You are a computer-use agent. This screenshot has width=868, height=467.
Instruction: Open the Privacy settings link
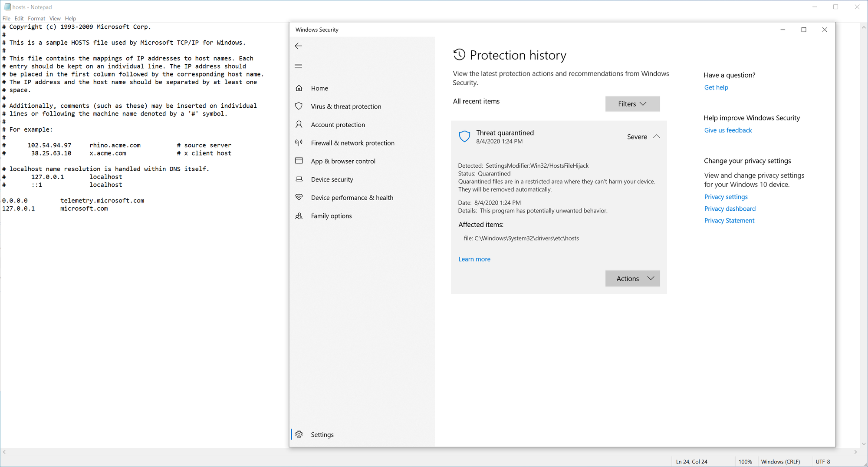pyautogui.click(x=726, y=197)
